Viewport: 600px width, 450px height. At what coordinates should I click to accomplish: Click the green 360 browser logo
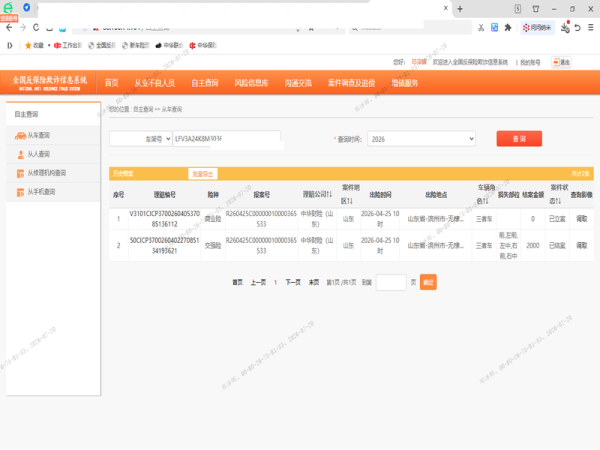coord(8,7)
